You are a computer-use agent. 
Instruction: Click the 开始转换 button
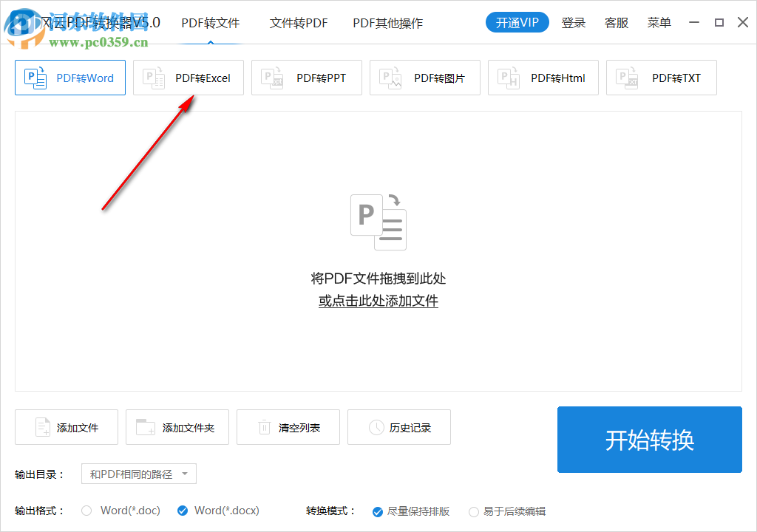649,440
